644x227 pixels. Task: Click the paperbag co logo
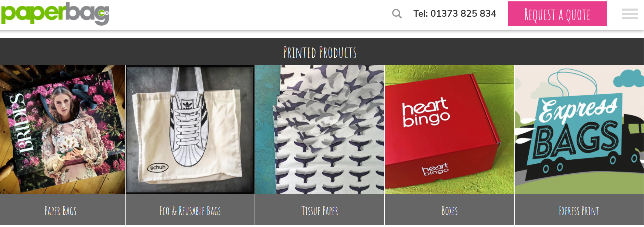55,14
